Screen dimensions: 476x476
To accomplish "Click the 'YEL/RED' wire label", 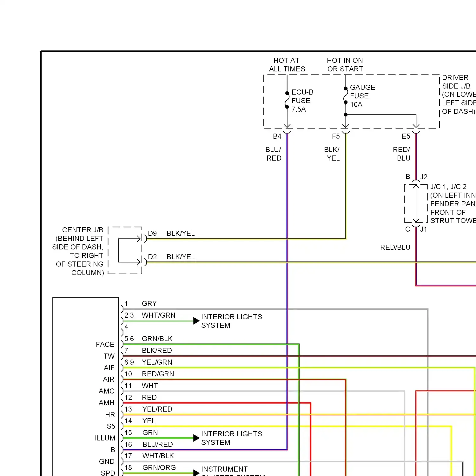I will tap(157, 409).
